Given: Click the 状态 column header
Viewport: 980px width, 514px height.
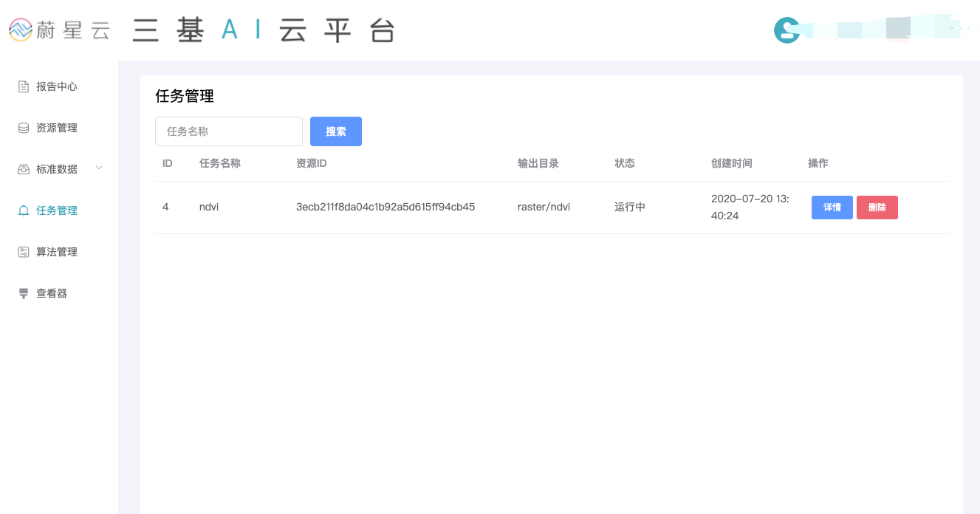Looking at the screenshot, I should pyautogui.click(x=624, y=163).
